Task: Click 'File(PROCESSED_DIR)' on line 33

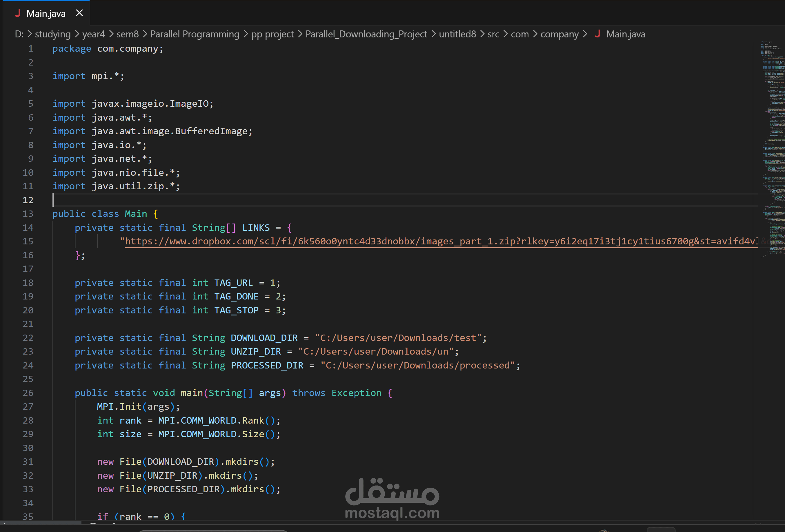Action: (172, 489)
